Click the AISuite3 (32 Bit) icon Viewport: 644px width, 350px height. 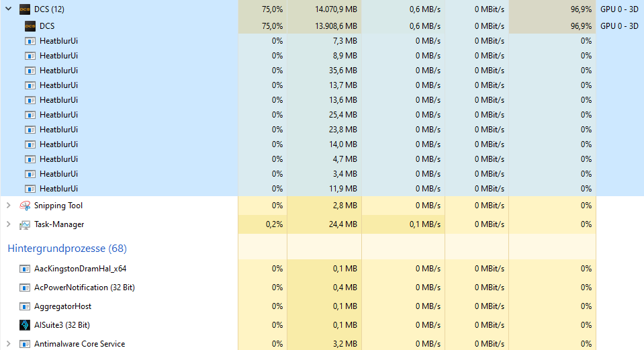pos(25,325)
